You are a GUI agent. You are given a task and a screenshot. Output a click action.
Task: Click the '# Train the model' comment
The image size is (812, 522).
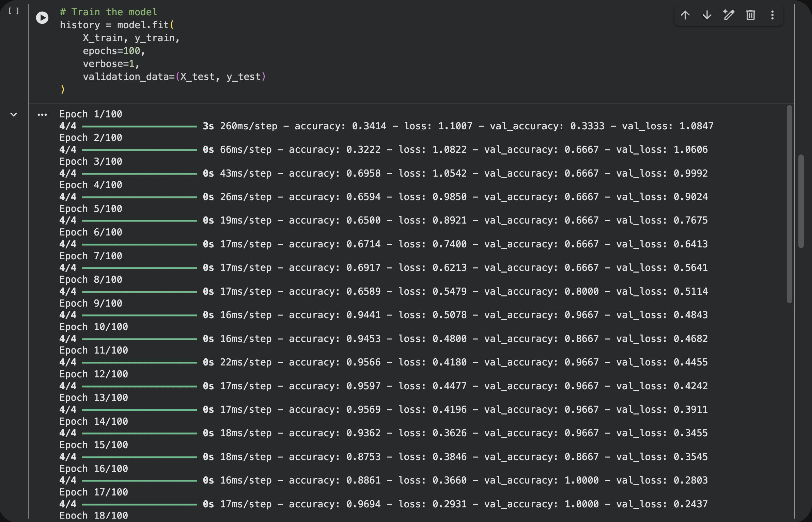(109, 12)
